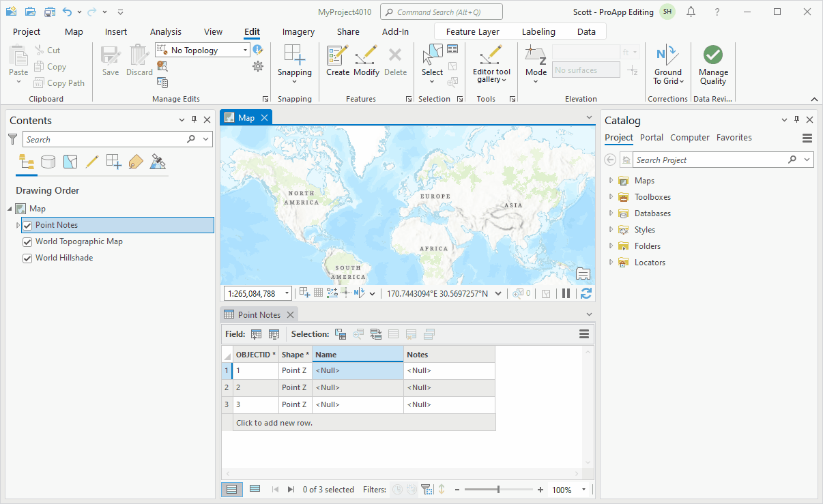
Task: Open the map scale dropdown
Action: coord(287,293)
